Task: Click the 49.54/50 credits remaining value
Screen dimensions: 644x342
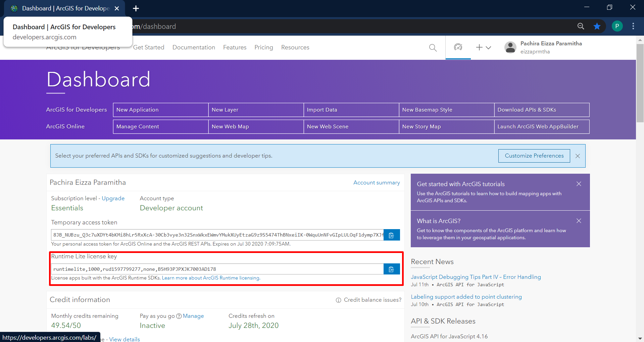Action: [x=66, y=326]
